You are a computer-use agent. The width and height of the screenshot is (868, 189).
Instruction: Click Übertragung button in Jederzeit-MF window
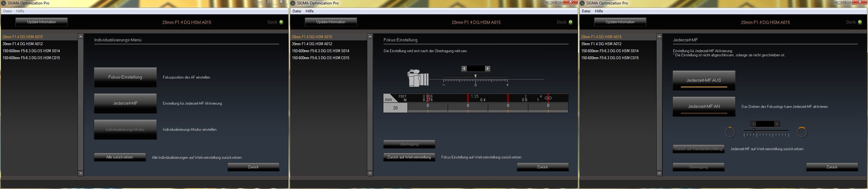(x=698, y=167)
